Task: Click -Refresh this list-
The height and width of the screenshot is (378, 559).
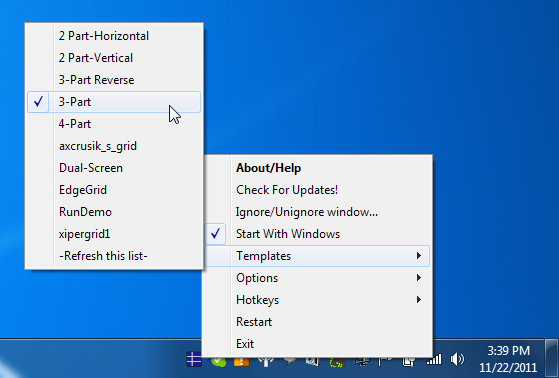Action: click(x=114, y=256)
